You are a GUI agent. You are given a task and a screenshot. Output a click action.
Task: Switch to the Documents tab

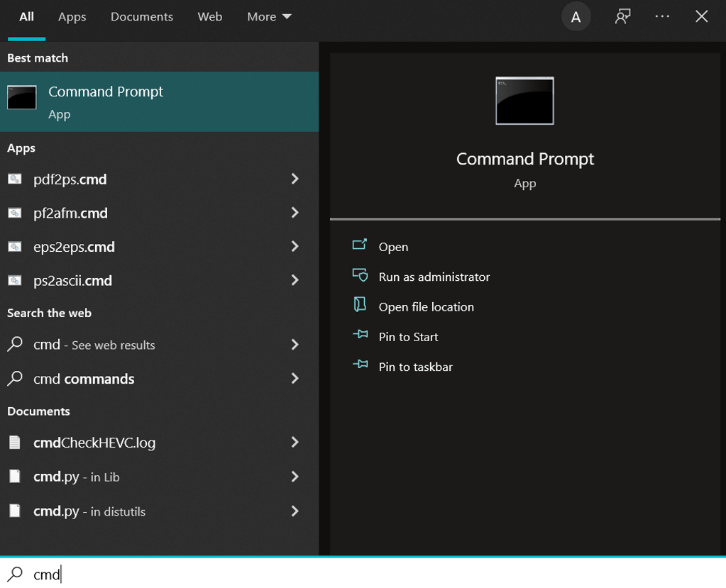pyautogui.click(x=142, y=16)
